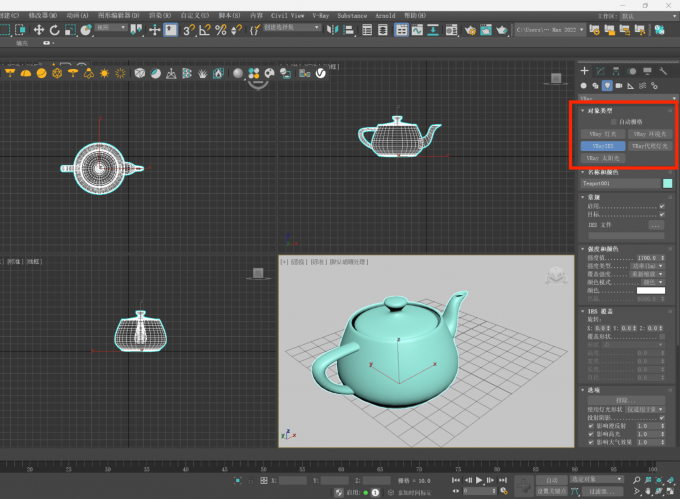Toggle the affect atmospherics checkbox
This screenshot has height=499, width=680.
coord(591,442)
